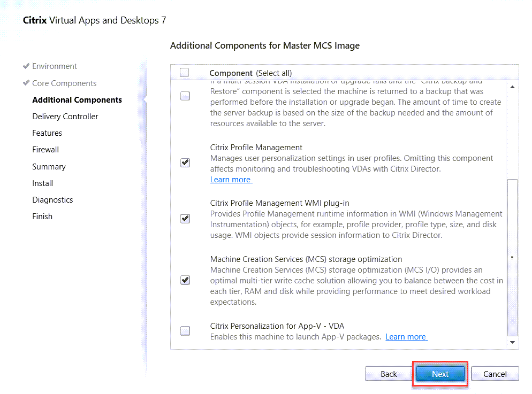This screenshot has width=532, height=394.
Task: Check the Select all components checkbox
Action: click(x=185, y=73)
